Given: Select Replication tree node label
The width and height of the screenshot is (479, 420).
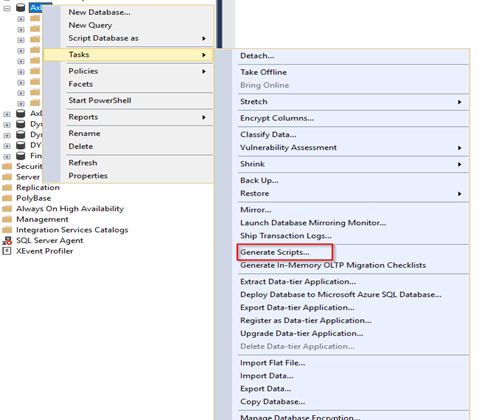Looking at the screenshot, I should [38, 187].
